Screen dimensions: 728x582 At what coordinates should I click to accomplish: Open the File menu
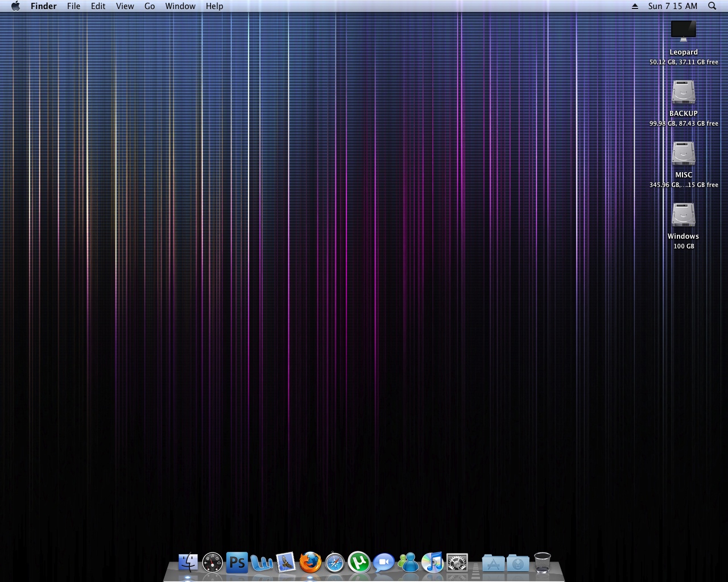pyautogui.click(x=73, y=6)
